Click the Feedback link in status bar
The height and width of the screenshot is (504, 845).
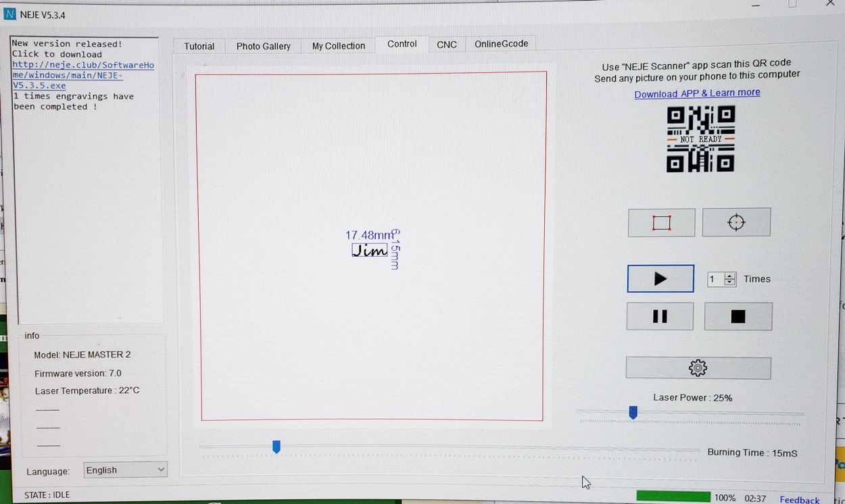tap(799, 499)
